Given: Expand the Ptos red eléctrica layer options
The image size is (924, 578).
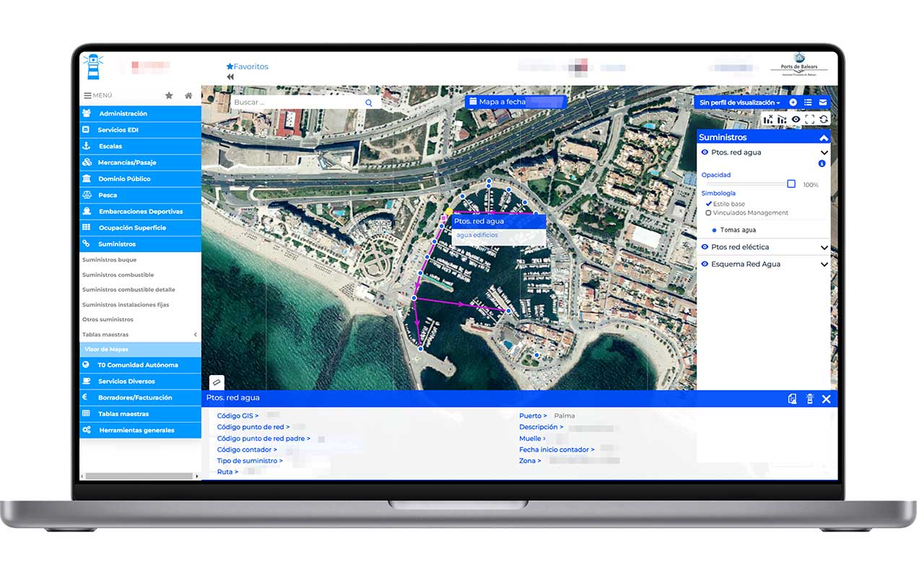Looking at the screenshot, I should click(824, 248).
